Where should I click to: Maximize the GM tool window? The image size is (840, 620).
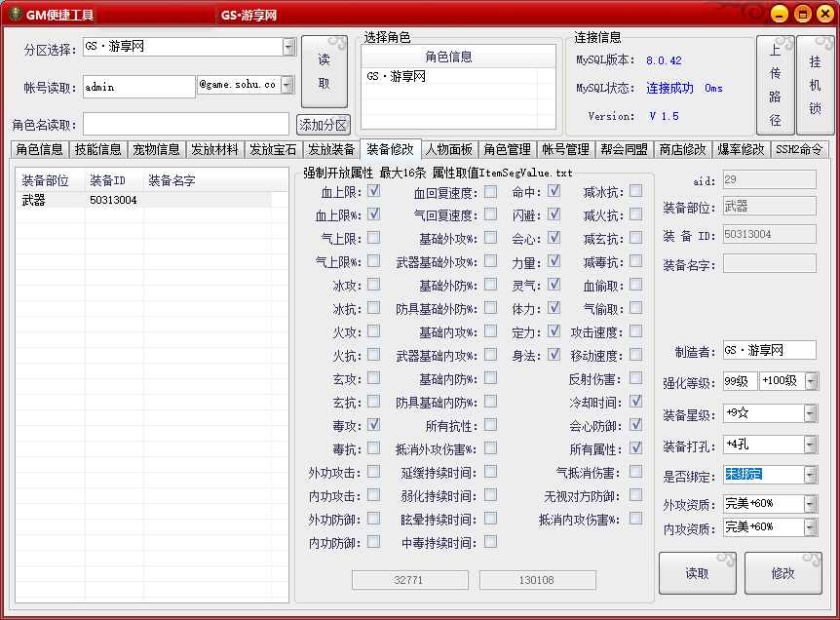click(802, 14)
